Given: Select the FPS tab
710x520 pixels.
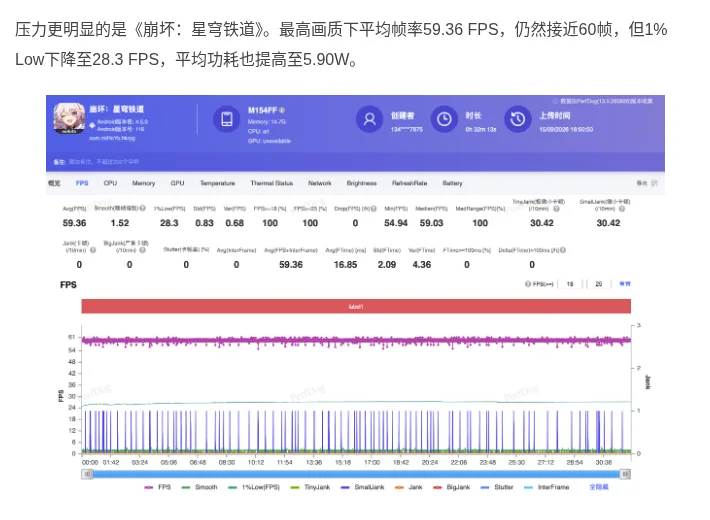Looking at the screenshot, I should click(x=82, y=183).
